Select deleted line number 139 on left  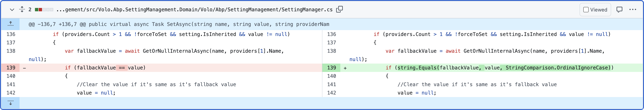[11, 68]
